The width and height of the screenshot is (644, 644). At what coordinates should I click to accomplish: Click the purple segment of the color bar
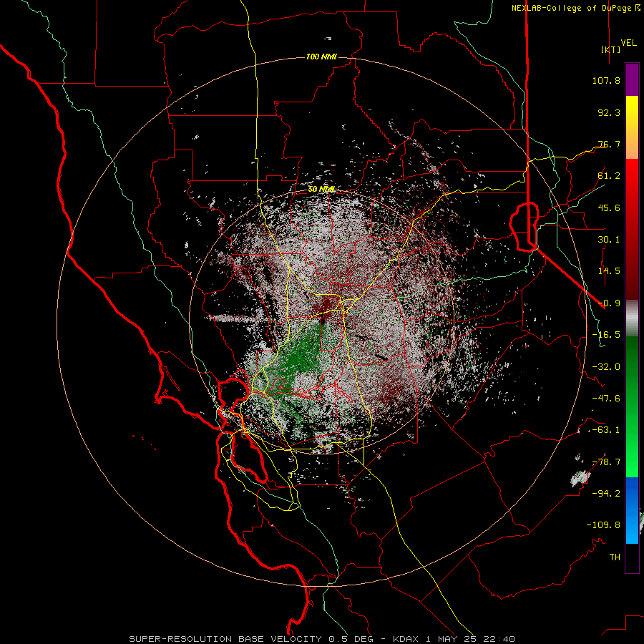pos(632,79)
